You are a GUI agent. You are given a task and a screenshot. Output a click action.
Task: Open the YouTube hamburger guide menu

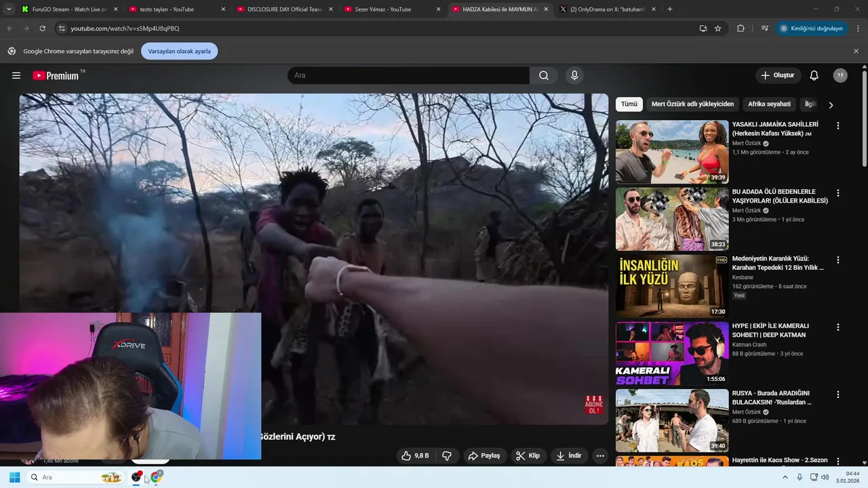point(16,75)
